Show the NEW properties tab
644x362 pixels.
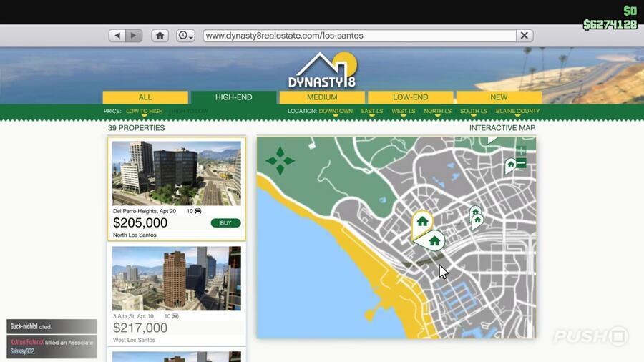499,97
